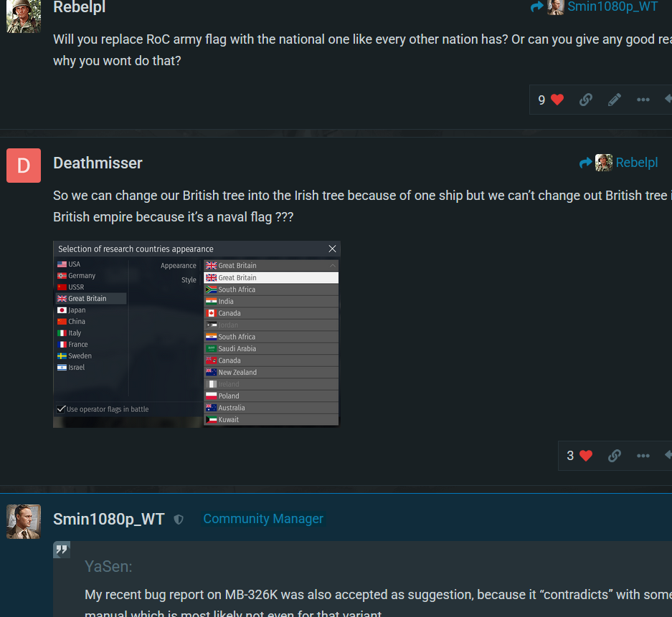Open Smin1080p_WT's avatar thumbnail

tap(24, 522)
